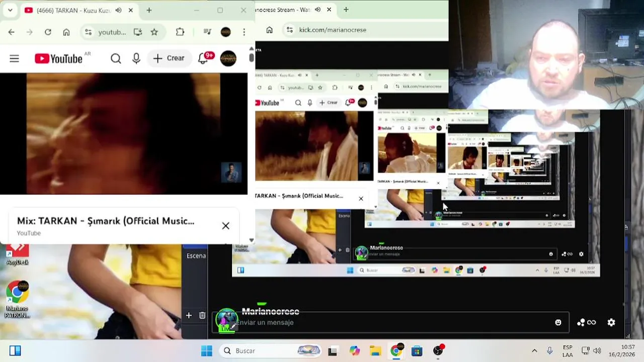
Task: Open a new tab in the outermost Kick window
Action: coord(346,10)
